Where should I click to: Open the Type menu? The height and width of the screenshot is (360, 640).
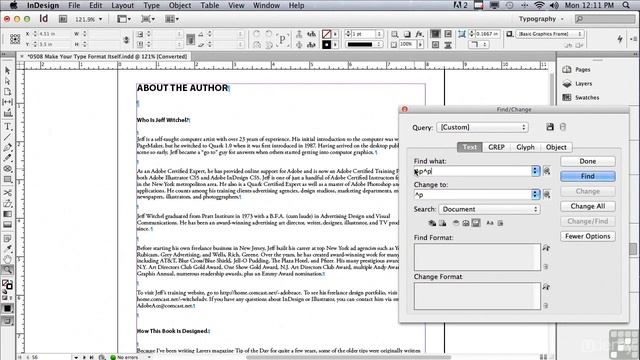click(151, 5)
